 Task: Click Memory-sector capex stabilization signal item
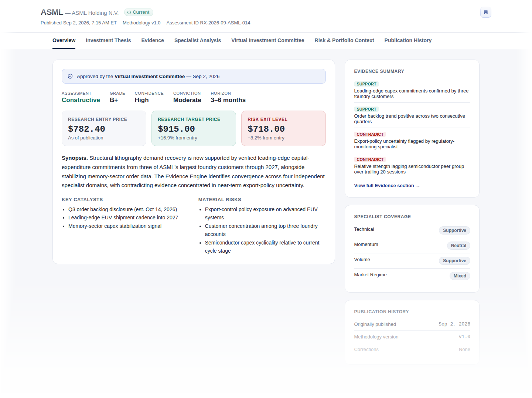pos(115,226)
